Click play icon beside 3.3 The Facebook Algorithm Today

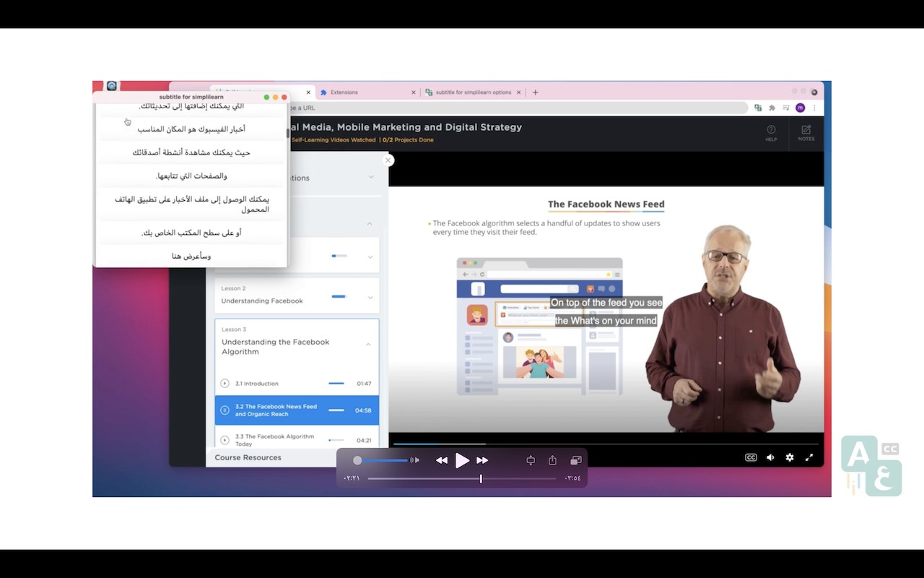225,439
